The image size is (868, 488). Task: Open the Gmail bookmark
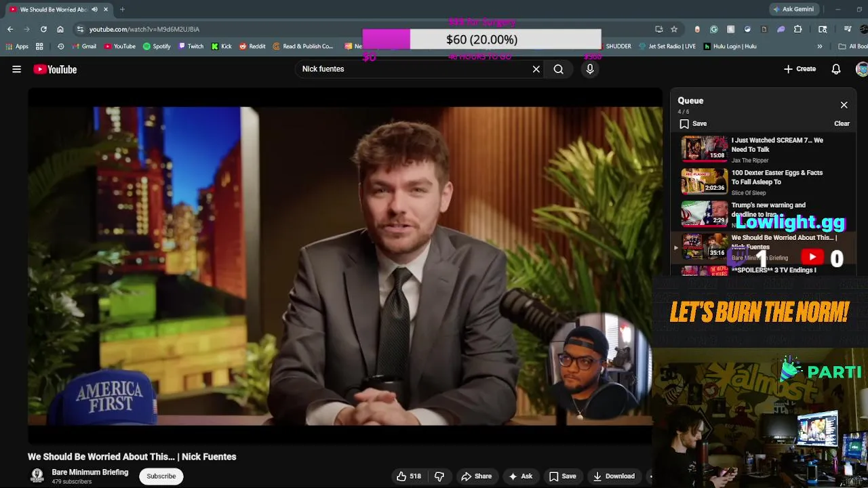tap(84, 47)
